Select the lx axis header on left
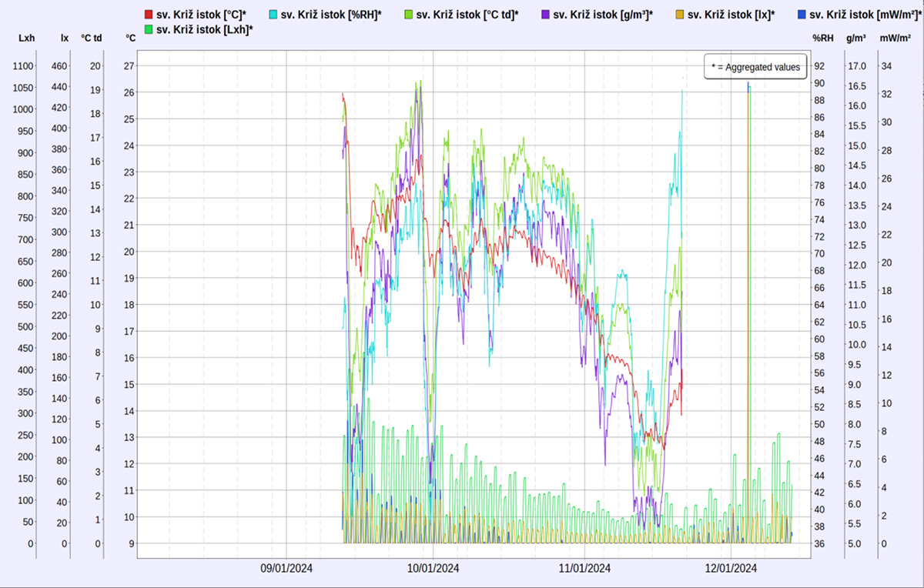 pos(64,37)
